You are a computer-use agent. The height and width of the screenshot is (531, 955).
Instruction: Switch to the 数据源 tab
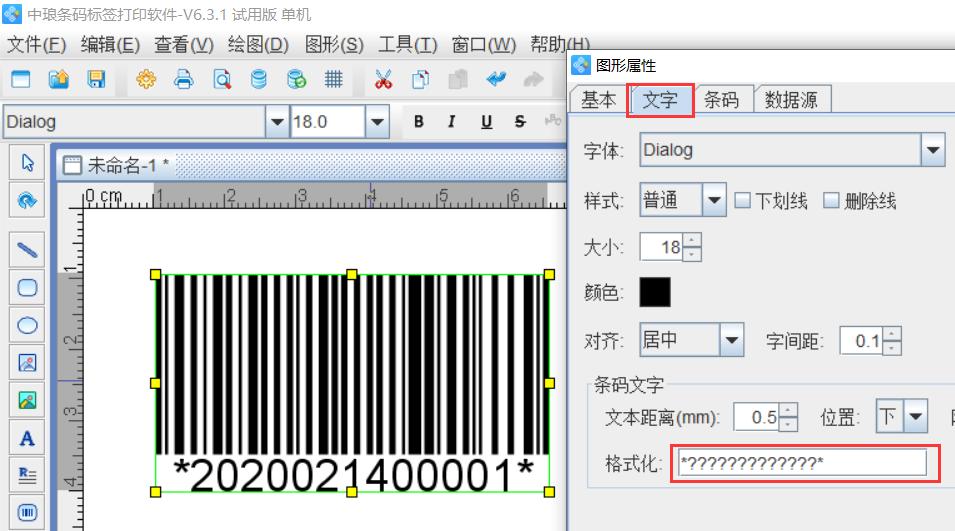coord(791,99)
